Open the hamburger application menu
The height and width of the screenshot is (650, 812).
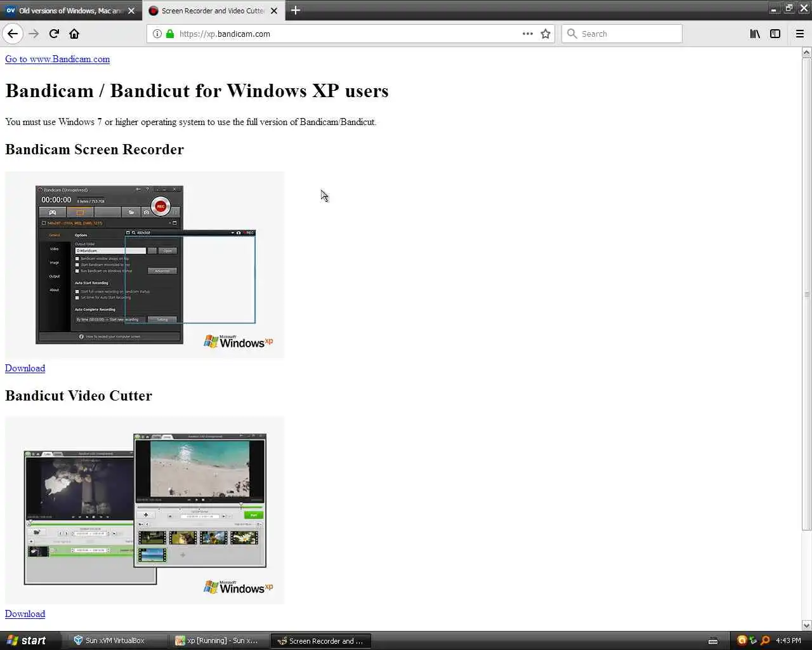tap(800, 34)
